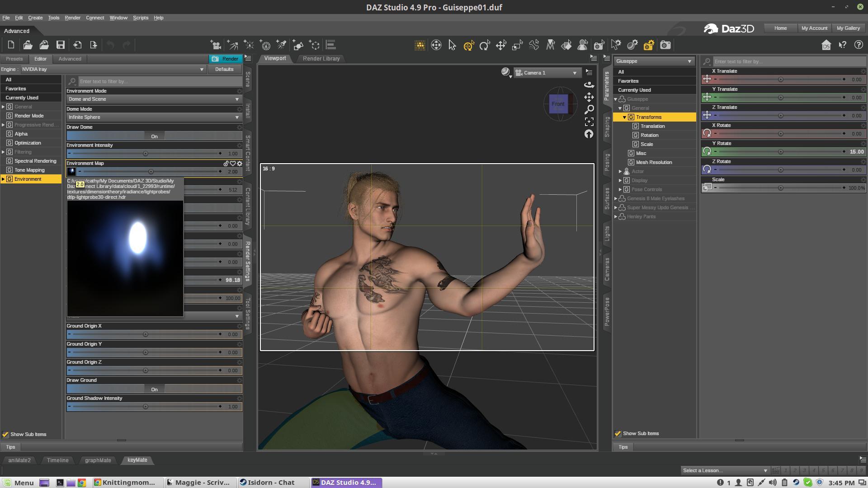
Task: Click the Render camera icon in the toolbar
Action: coord(665,45)
